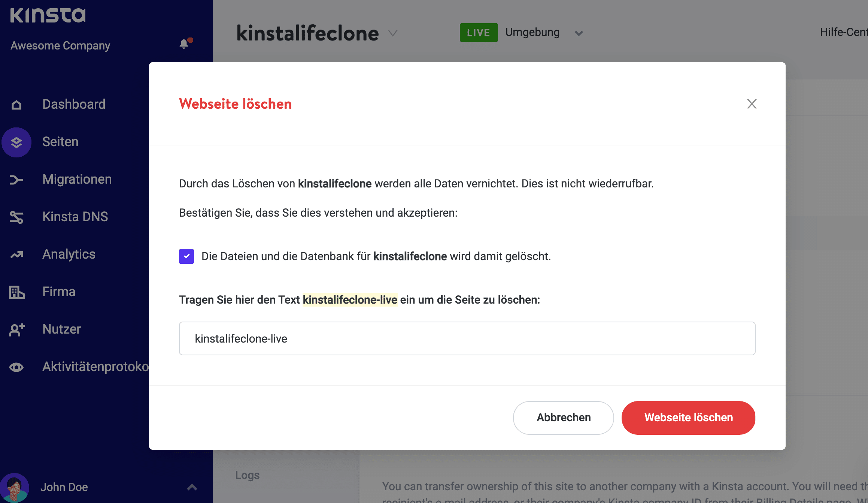868x503 pixels.
Task: Click the Aktivitätenprotokoll eye icon
Action: click(x=17, y=367)
